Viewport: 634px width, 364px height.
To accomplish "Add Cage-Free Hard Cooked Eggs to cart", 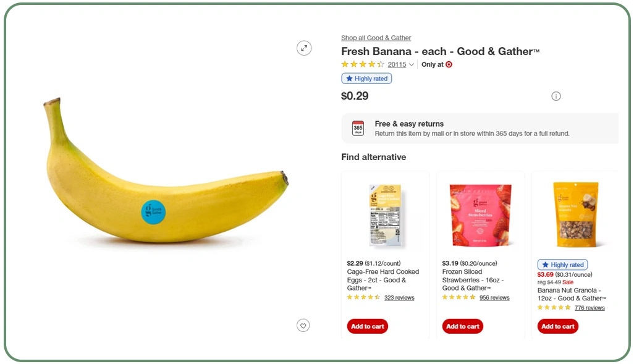I will [x=367, y=326].
